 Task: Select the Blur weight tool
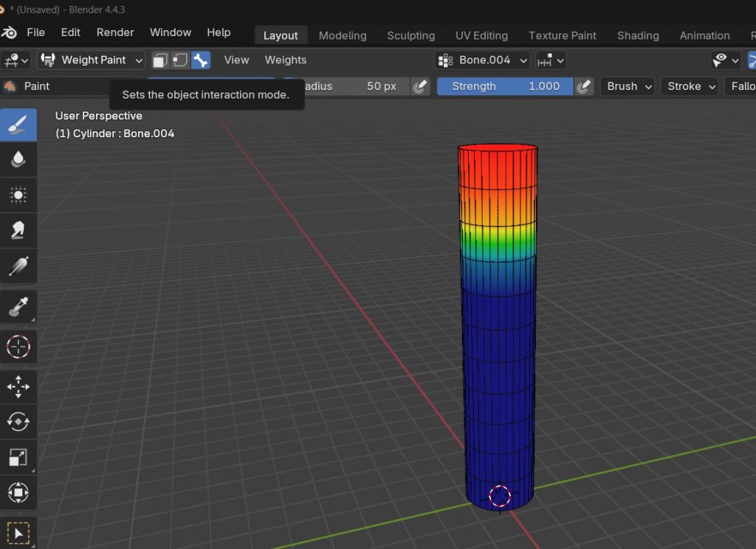point(18,159)
